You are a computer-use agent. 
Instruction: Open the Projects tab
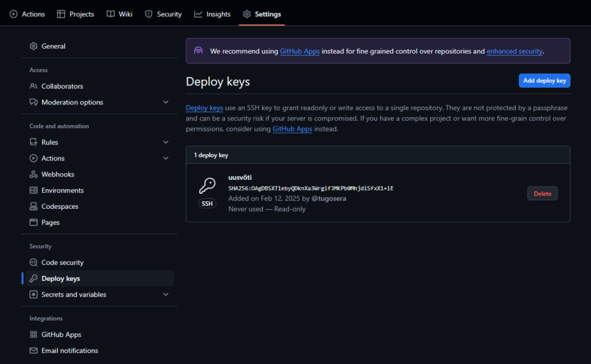(x=76, y=14)
